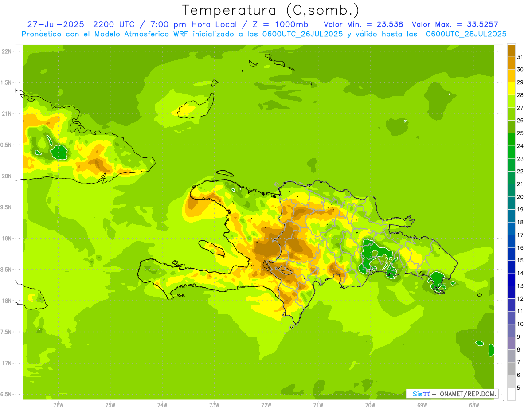Click the "71W" longitude label
Screen dimensions: 532x411
pos(318,405)
